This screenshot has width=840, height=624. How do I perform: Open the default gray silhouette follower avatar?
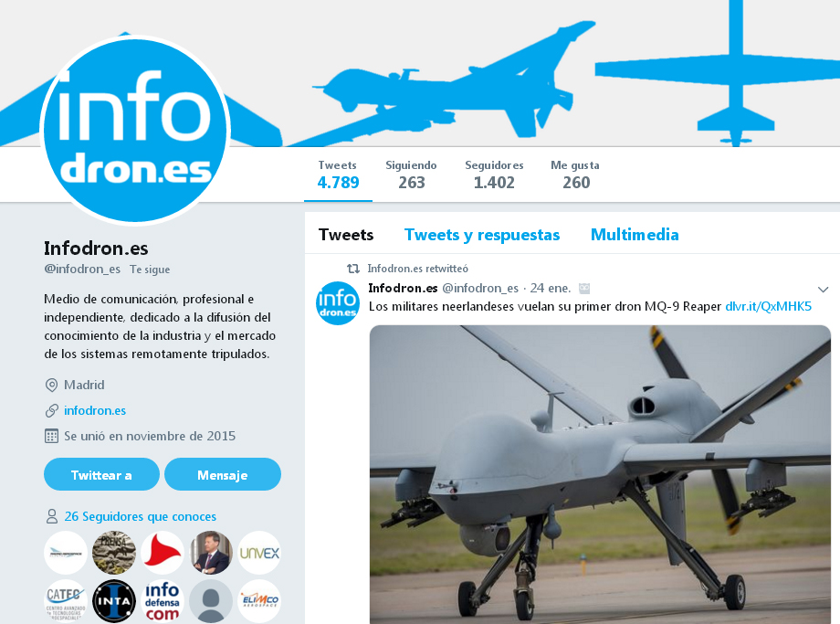tap(211, 601)
